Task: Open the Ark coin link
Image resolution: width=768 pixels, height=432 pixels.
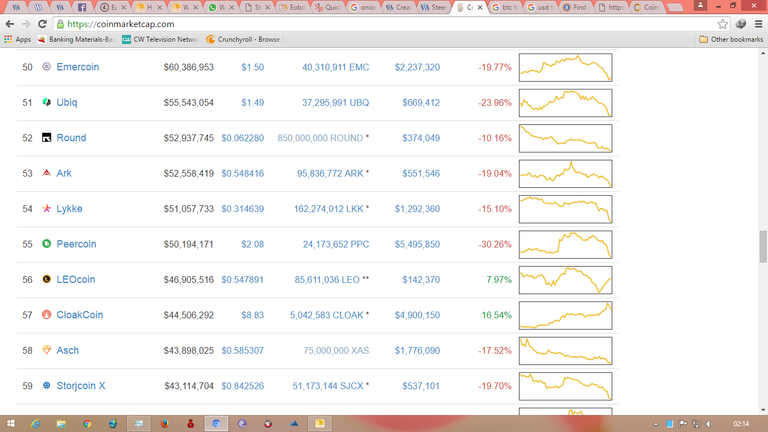Action: point(64,173)
